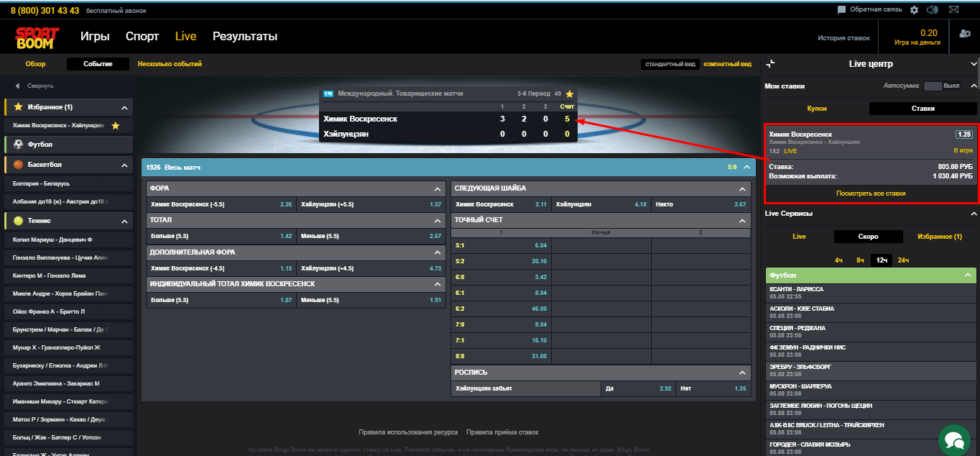Click Игра на деньги balance
Screen dimensions: 980x456
tap(917, 42)
